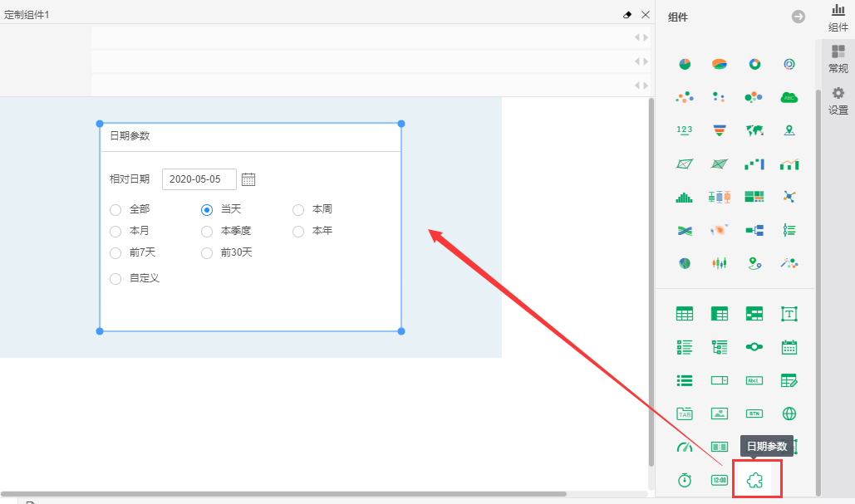Open the calendar picker beside date field
The image size is (855, 504).
248,179
